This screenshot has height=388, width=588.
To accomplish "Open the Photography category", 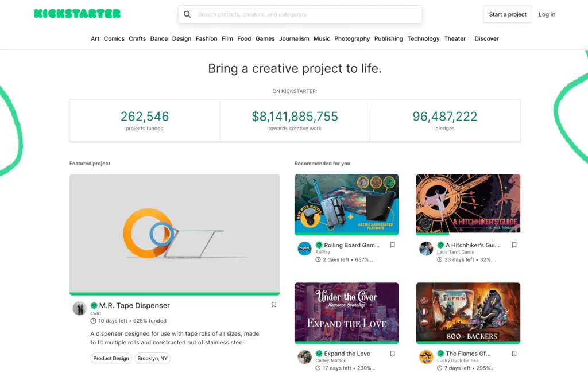I will [x=352, y=38].
